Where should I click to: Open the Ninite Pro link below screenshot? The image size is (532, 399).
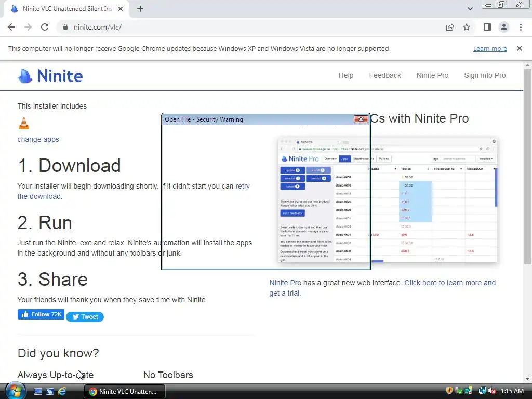coord(285,283)
